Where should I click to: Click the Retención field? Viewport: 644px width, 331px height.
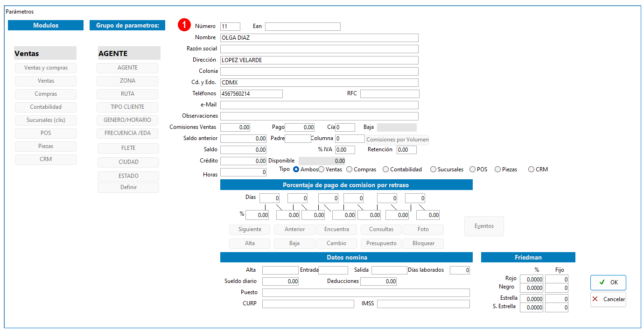pos(406,150)
